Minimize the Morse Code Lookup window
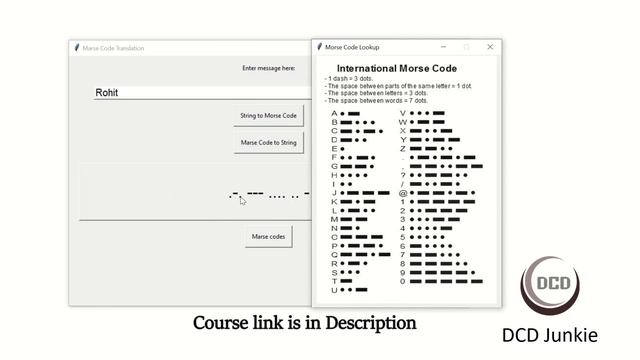Screen dimensions: 640x360 444,47
